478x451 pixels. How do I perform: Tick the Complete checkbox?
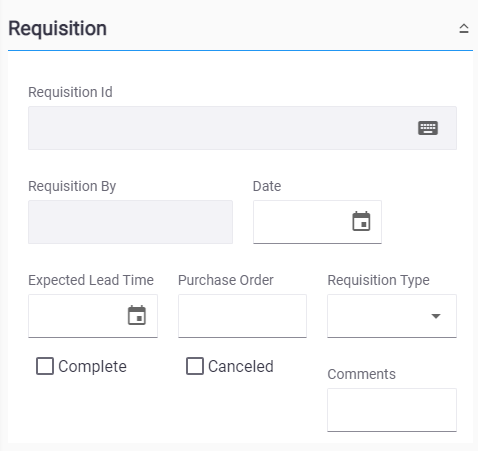click(45, 366)
